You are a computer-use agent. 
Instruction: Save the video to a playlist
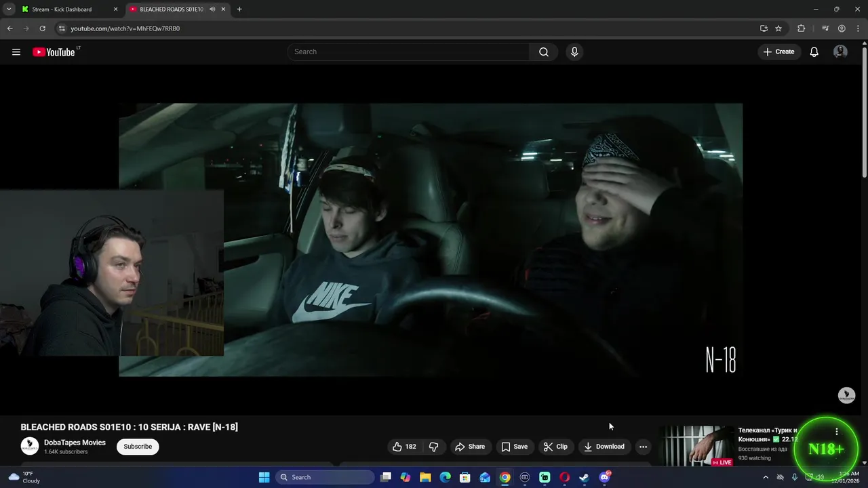(514, 447)
